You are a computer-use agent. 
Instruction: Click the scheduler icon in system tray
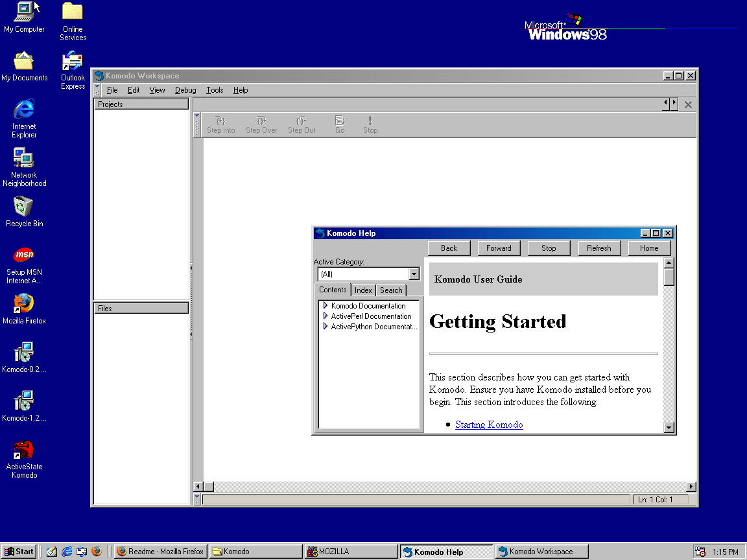700,552
